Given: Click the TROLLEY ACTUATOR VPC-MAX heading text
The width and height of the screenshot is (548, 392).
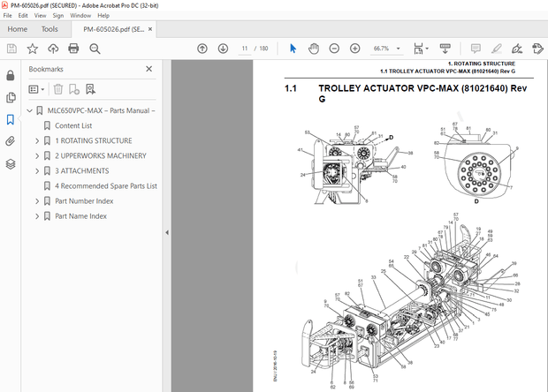Looking at the screenshot, I should [422, 94].
